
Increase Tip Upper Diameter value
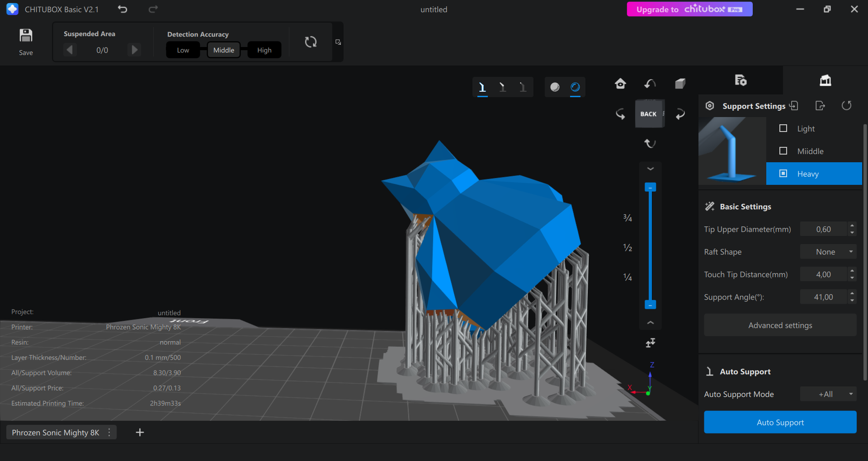(852, 226)
